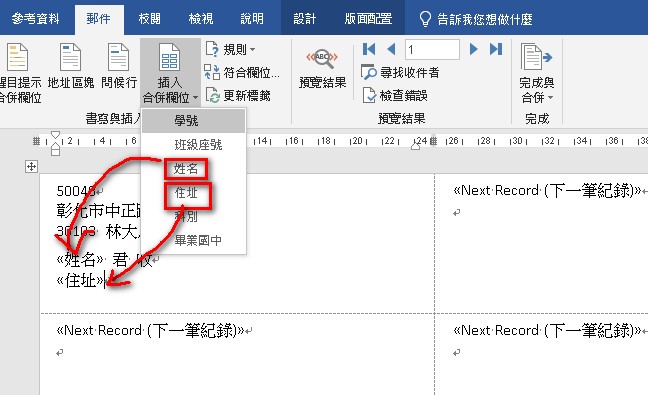Click the table move handle
The height and width of the screenshot is (395, 648).
[x=31, y=167]
